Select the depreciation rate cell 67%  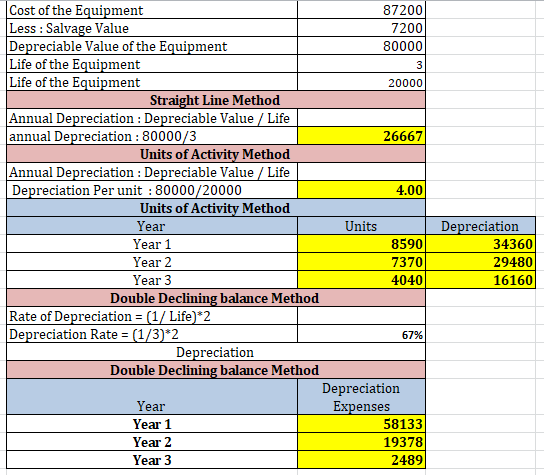(x=361, y=334)
